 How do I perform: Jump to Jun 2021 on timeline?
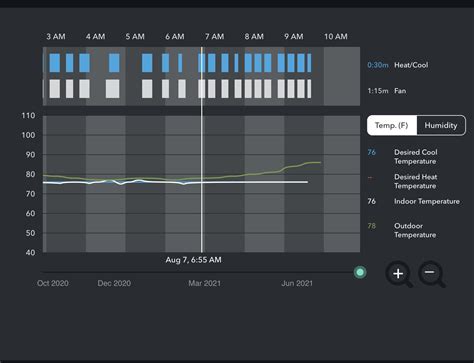pos(297,283)
